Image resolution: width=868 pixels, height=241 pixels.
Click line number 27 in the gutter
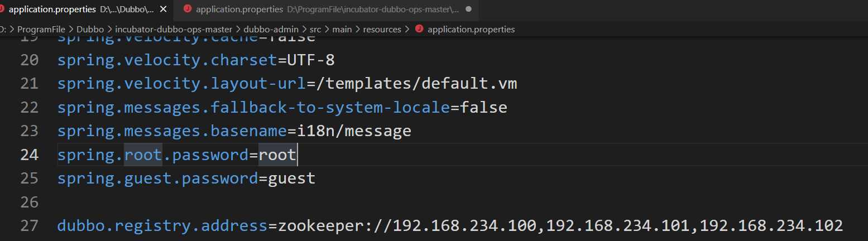click(29, 226)
